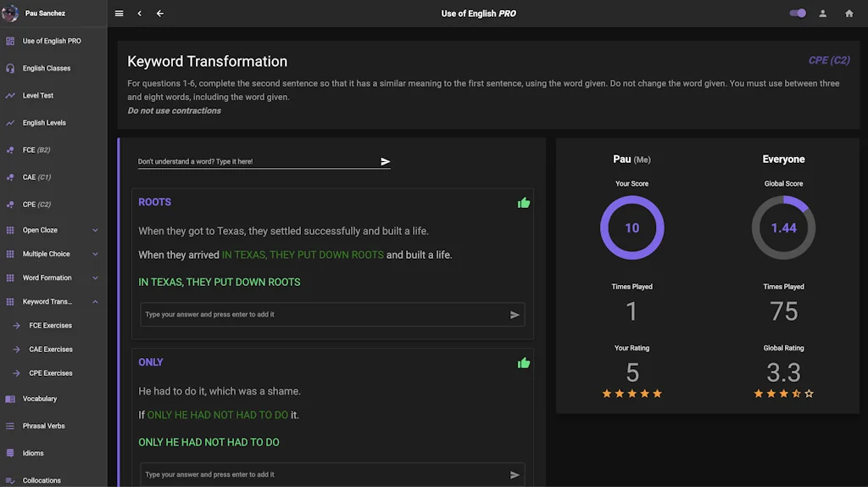Click the Use of English PRO grid icon

[x=10, y=41]
